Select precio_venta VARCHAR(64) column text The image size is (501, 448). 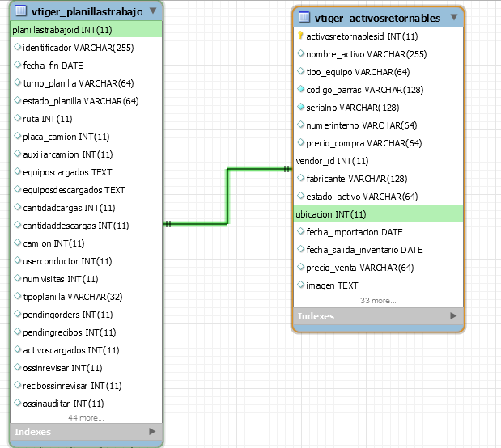[x=360, y=268]
